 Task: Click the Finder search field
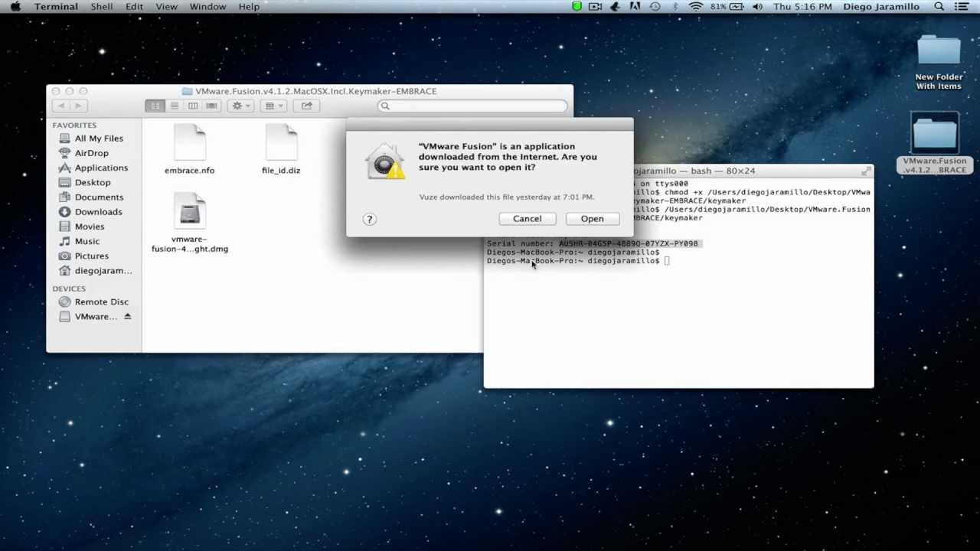click(473, 106)
